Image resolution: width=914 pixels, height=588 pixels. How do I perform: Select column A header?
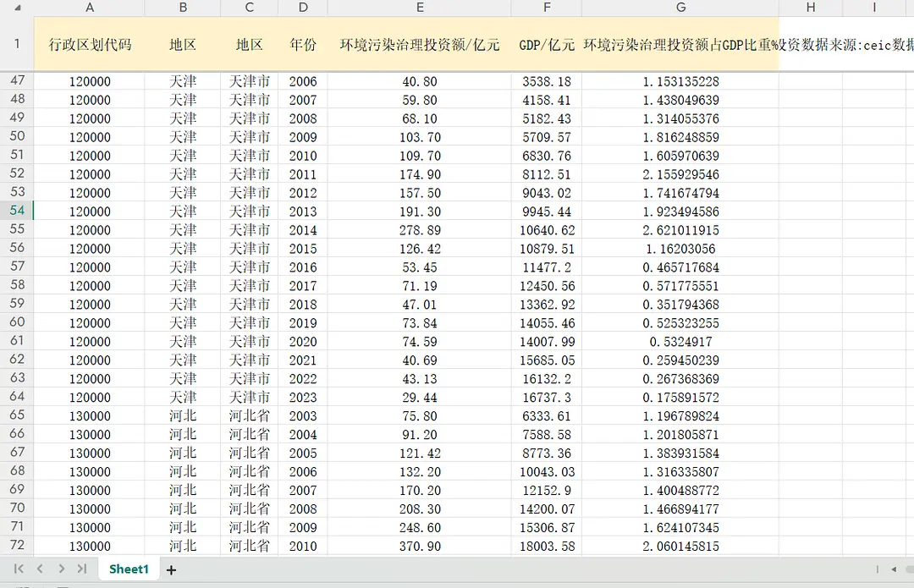point(89,8)
